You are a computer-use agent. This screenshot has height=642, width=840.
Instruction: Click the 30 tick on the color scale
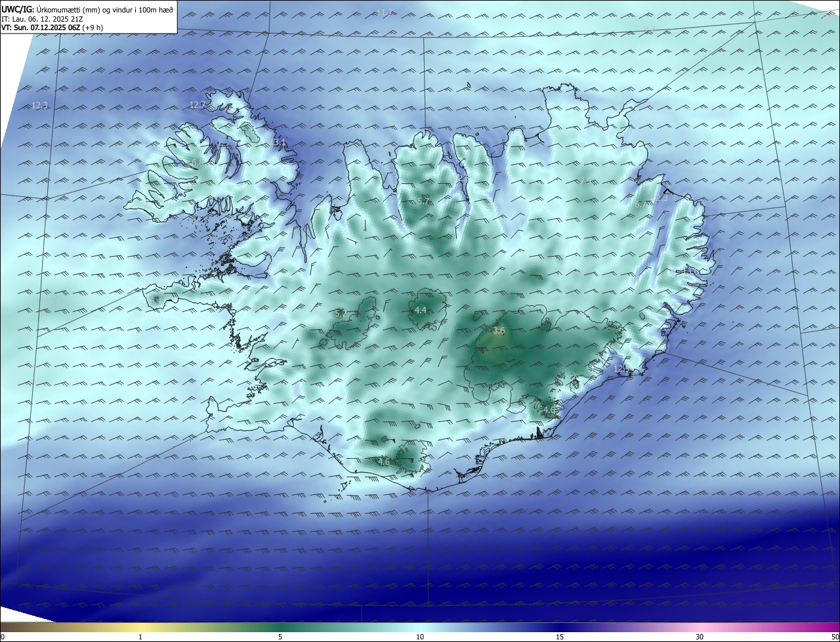(x=700, y=637)
